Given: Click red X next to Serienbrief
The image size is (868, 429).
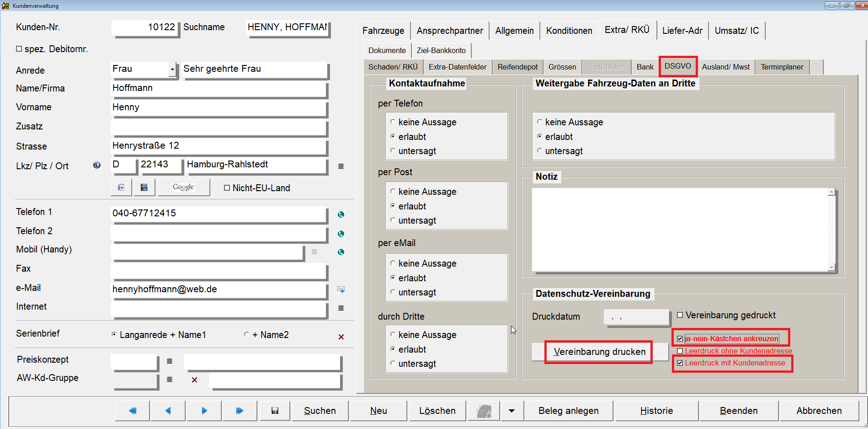Looking at the screenshot, I should (341, 337).
